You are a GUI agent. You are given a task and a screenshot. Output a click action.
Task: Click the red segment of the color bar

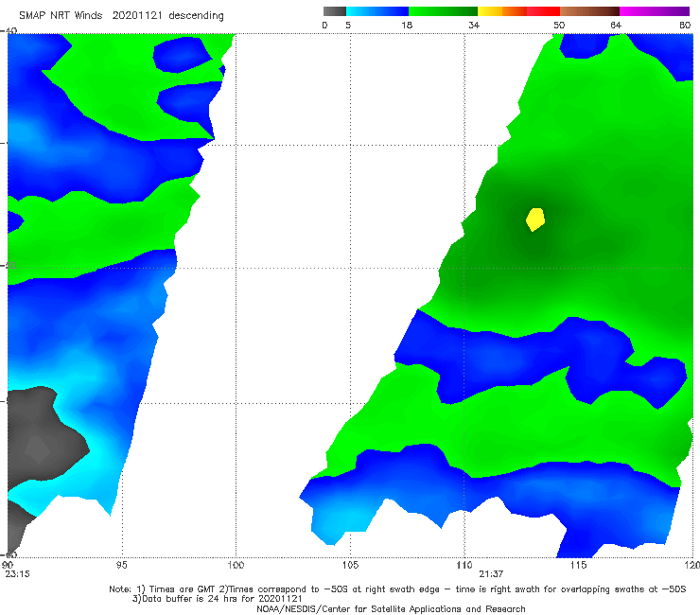pyautogui.click(x=543, y=11)
